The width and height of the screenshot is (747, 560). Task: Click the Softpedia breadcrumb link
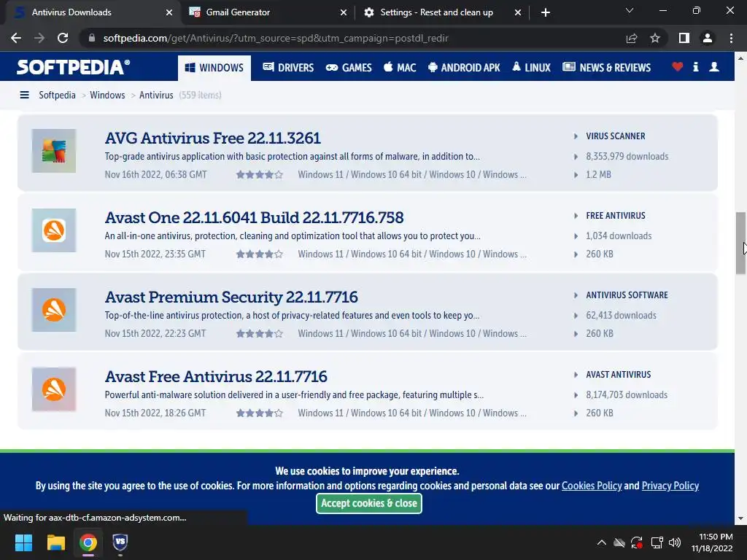click(57, 96)
